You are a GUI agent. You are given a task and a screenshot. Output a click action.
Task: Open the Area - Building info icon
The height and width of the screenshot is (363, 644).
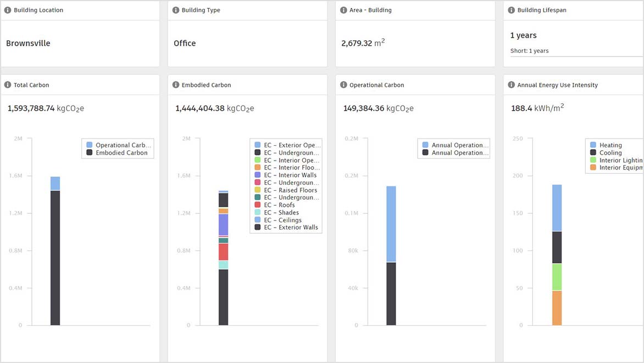344,9
